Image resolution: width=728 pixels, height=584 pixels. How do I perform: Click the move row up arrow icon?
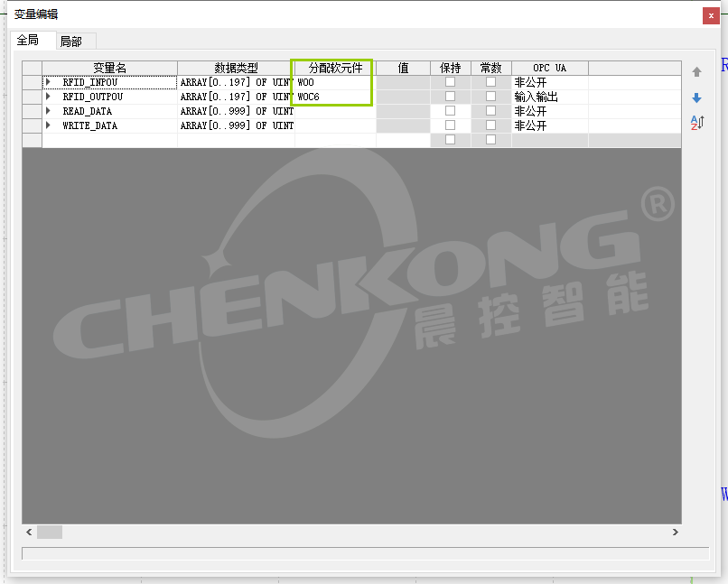(696, 72)
